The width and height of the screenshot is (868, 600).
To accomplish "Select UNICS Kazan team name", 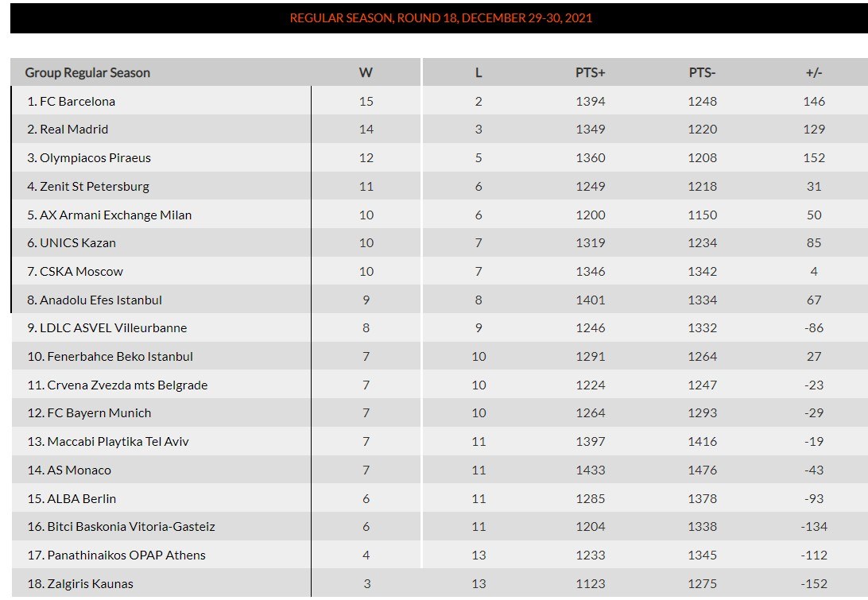I will pyautogui.click(x=77, y=243).
